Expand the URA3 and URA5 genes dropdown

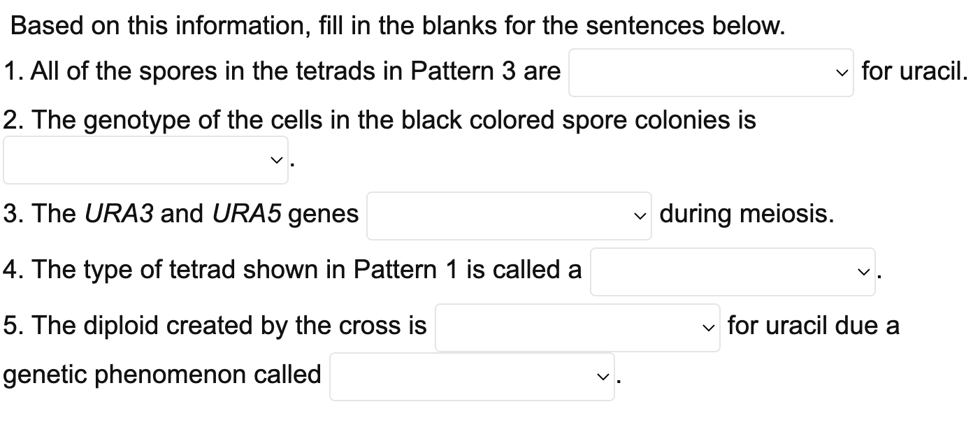[x=509, y=215]
